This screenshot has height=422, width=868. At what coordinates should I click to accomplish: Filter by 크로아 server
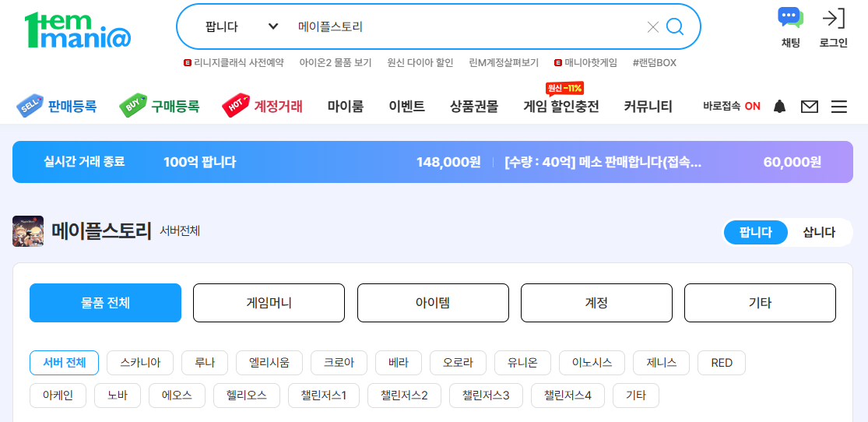point(339,363)
